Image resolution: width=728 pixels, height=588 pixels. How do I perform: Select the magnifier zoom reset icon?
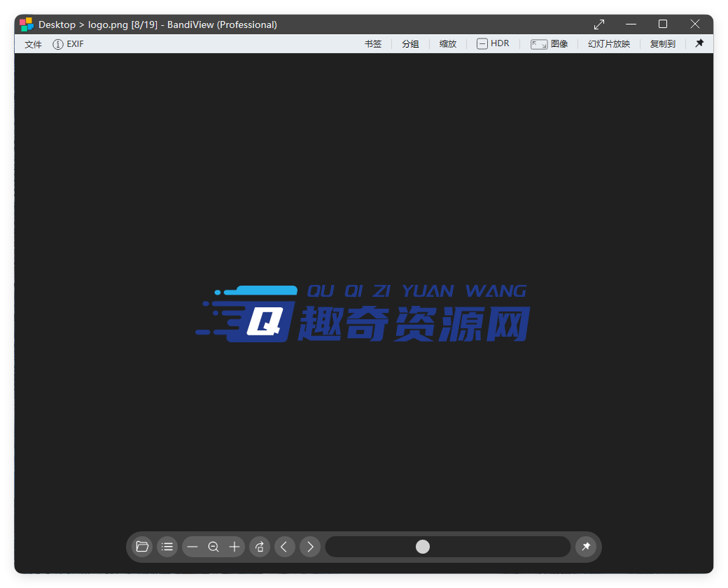[213, 547]
